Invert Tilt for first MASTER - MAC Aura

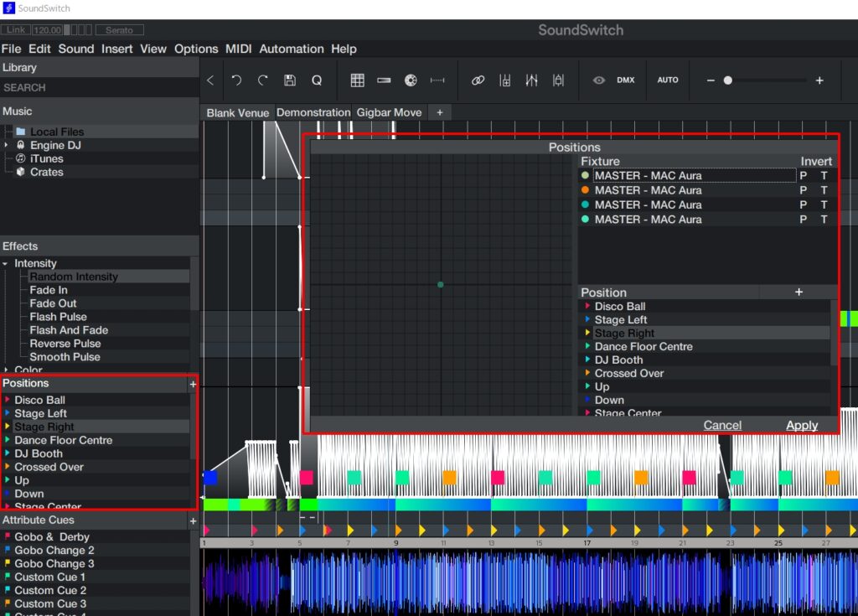click(x=824, y=176)
